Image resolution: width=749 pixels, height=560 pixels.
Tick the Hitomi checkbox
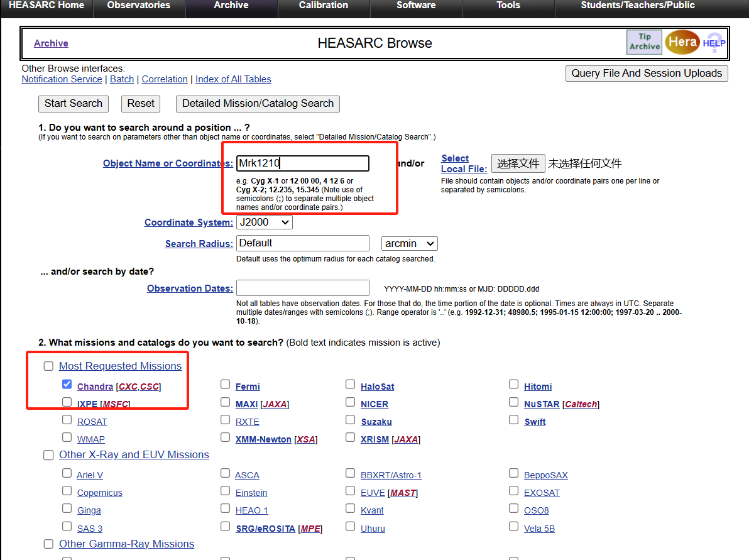(513, 384)
